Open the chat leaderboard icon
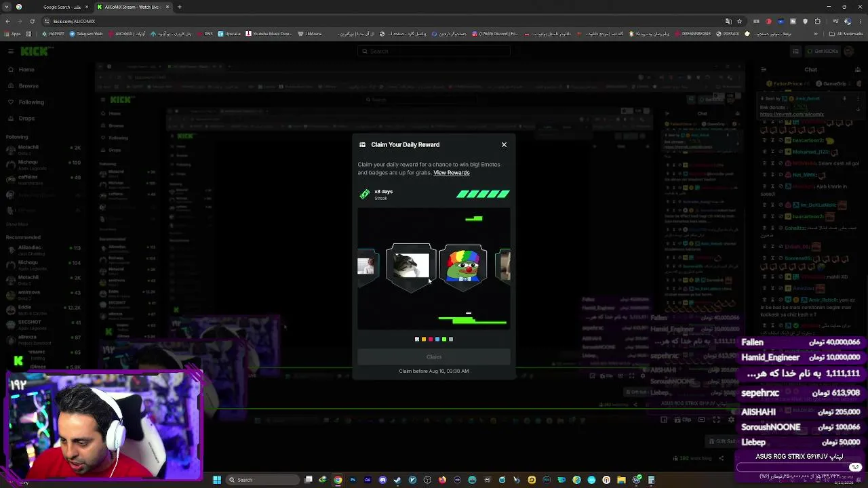The width and height of the screenshot is (868, 488). click(x=858, y=69)
